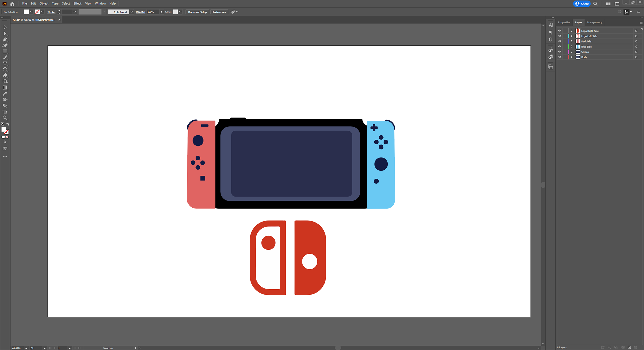Hide the Blue Side layer
The image size is (644, 350).
559,46
